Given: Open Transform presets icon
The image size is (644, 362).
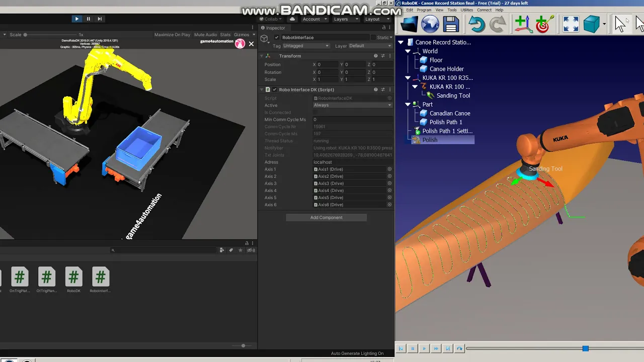Looking at the screenshot, I should [383, 56].
